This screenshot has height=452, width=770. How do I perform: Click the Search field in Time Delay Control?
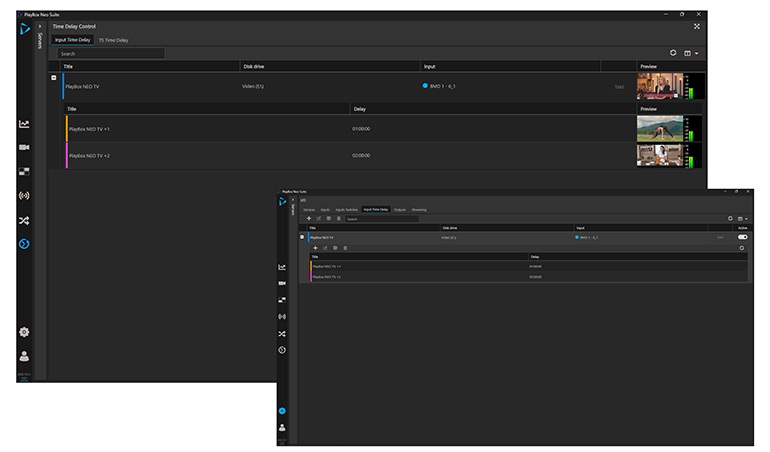pyautogui.click(x=111, y=54)
